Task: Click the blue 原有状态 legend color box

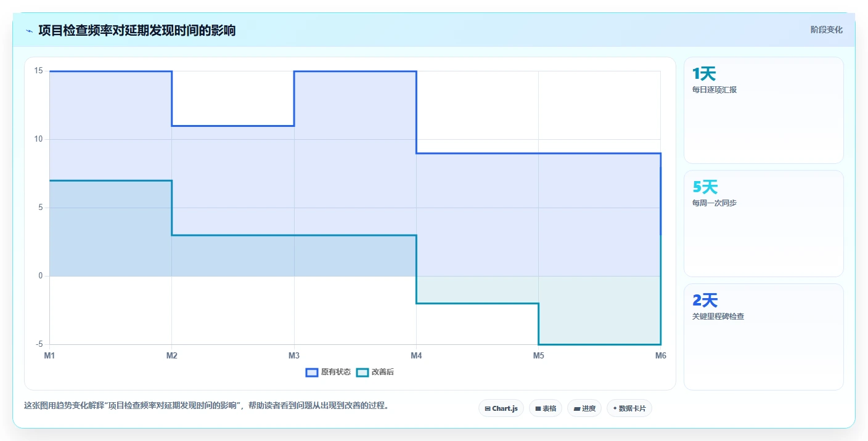Action: (x=312, y=372)
